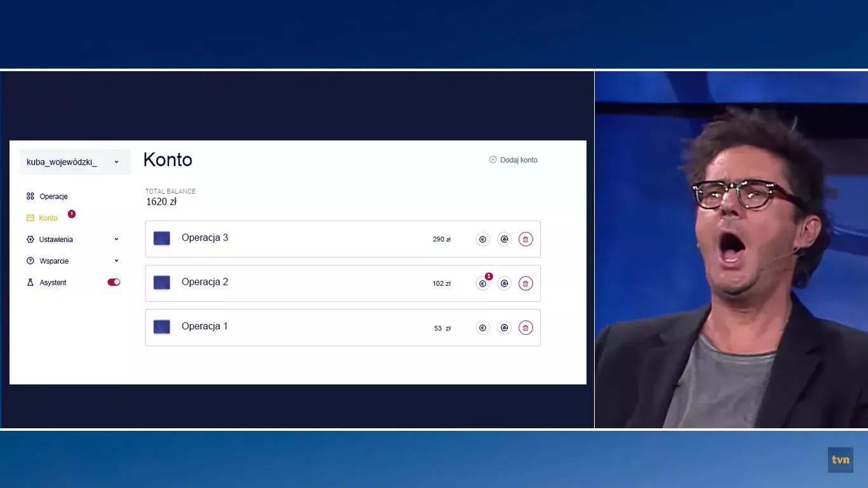Toggle the Asystent switch off
868x488 pixels.
[114, 282]
